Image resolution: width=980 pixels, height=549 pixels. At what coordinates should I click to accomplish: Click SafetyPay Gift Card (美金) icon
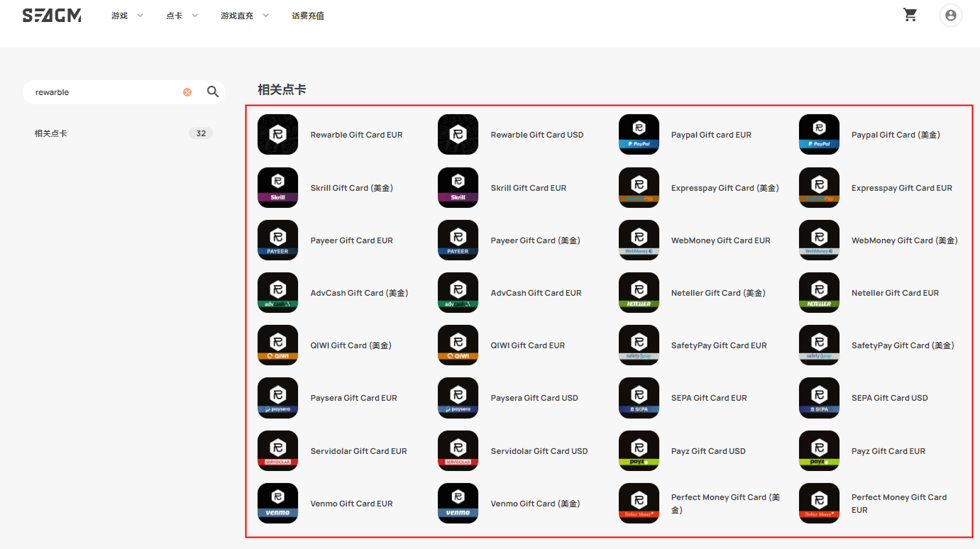click(x=819, y=345)
